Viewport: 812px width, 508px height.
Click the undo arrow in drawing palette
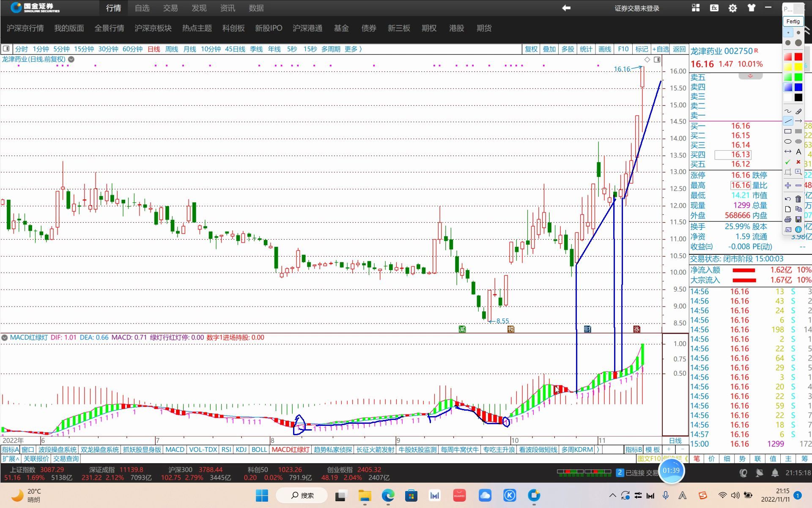[787, 199]
